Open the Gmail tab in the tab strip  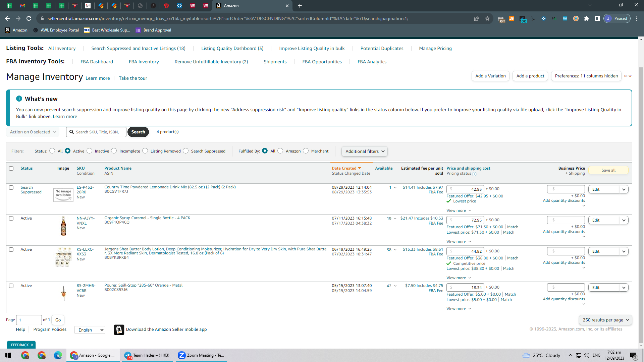[22, 6]
